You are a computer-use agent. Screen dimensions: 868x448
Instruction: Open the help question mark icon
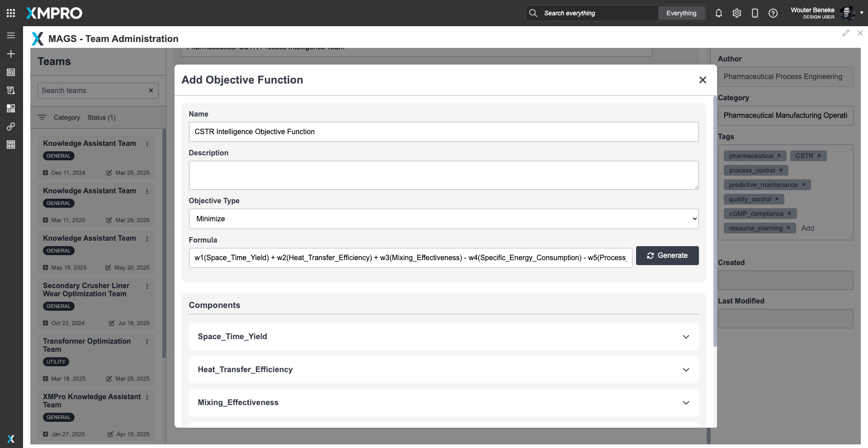pos(773,13)
